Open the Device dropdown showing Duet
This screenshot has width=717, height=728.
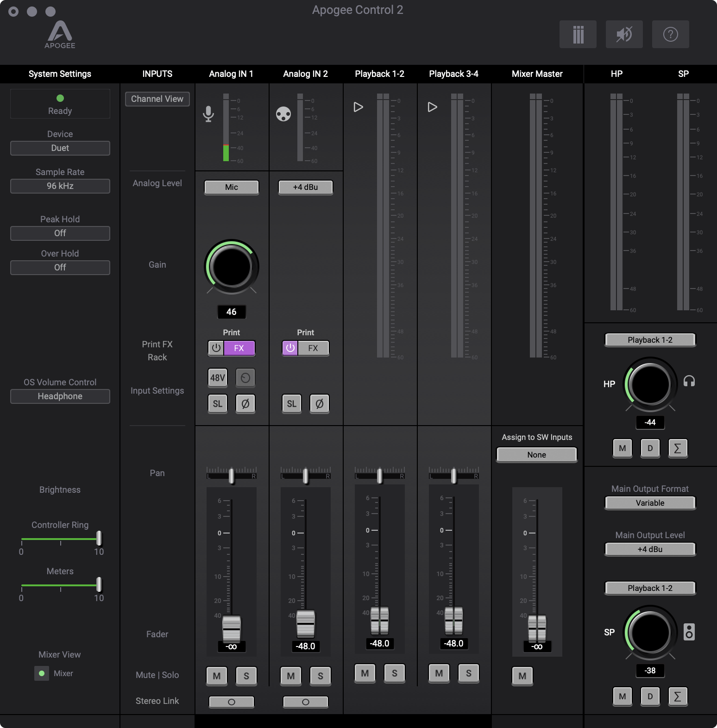coord(60,148)
